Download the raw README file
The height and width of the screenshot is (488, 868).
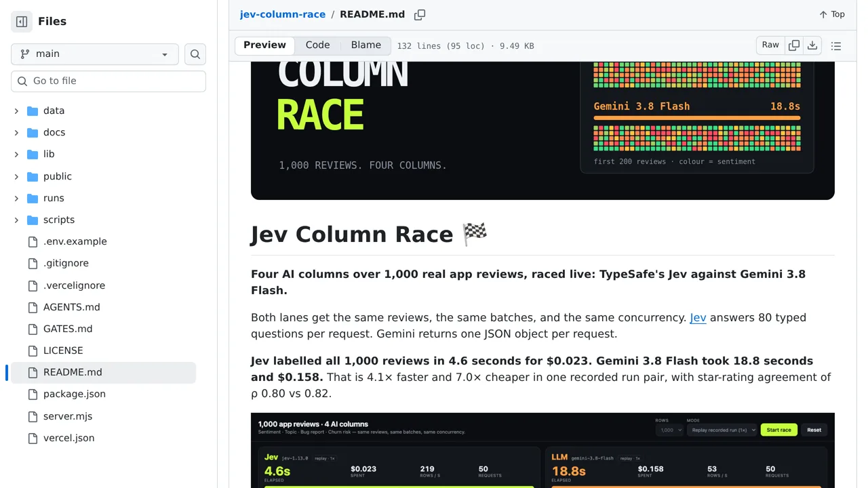point(812,45)
